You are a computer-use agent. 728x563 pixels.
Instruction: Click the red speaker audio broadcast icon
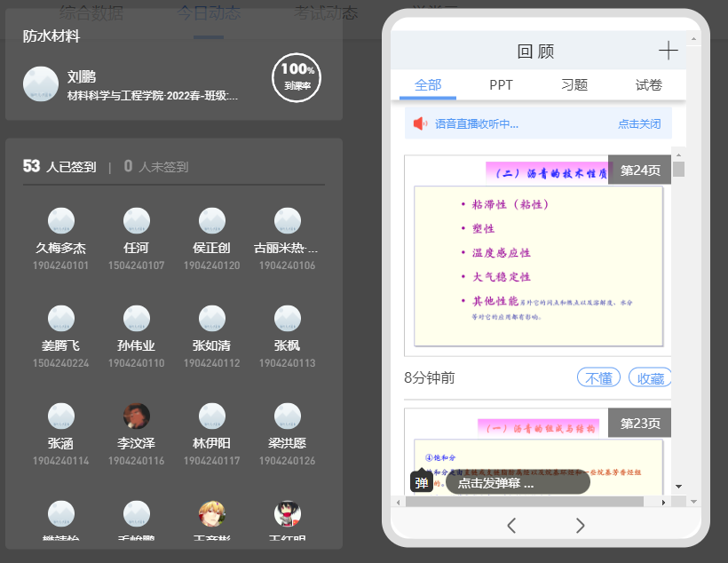click(x=420, y=124)
